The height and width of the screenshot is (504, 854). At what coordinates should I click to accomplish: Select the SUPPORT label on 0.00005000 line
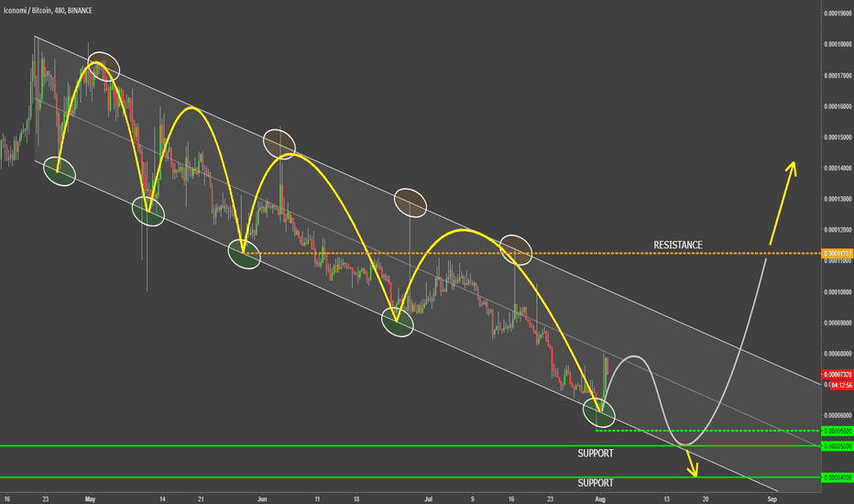596,454
